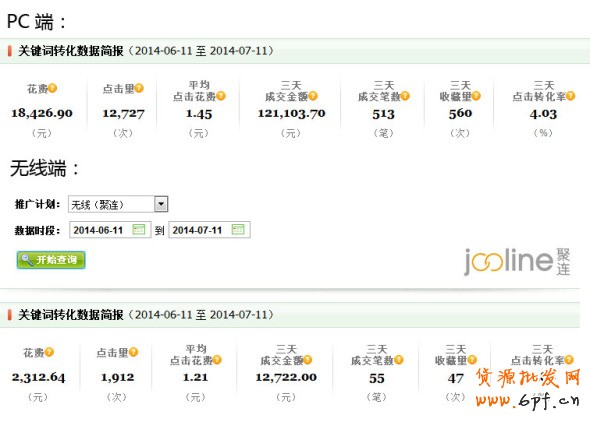Open help tip for wireless 三天成交笔数
The width and height of the screenshot is (590, 422).
[399, 360]
